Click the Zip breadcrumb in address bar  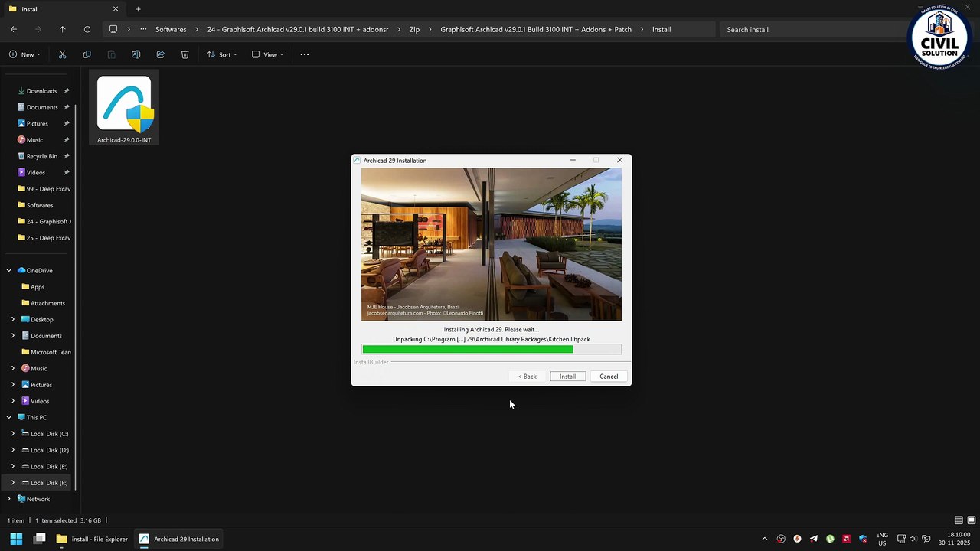click(414, 29)
